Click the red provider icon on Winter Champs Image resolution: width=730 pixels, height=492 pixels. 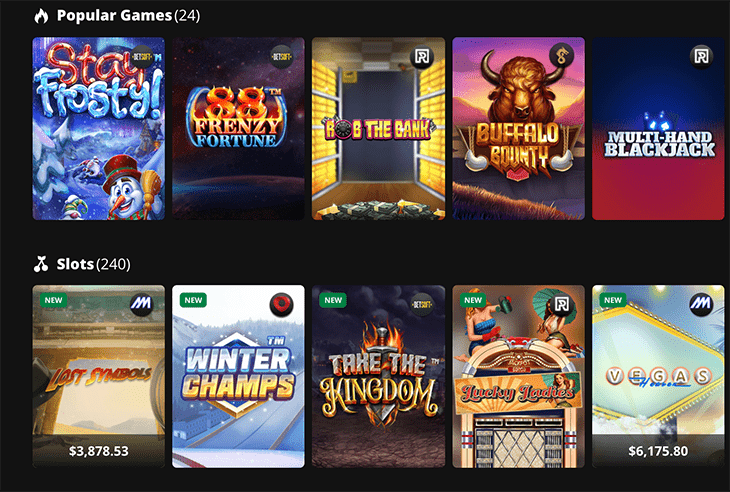282,305
